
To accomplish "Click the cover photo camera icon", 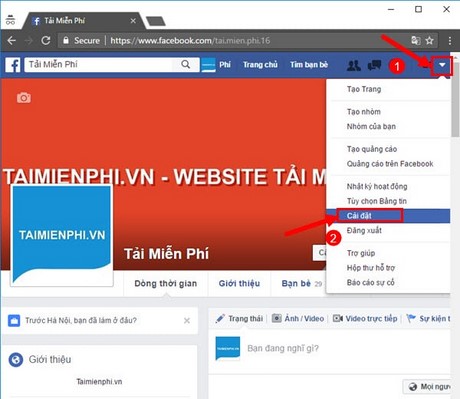I will 24,98.
